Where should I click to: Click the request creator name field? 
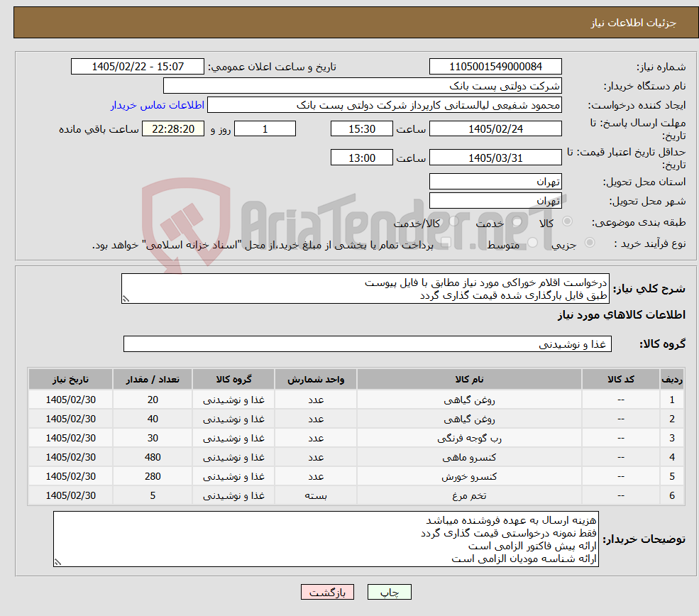coord(384,105)
